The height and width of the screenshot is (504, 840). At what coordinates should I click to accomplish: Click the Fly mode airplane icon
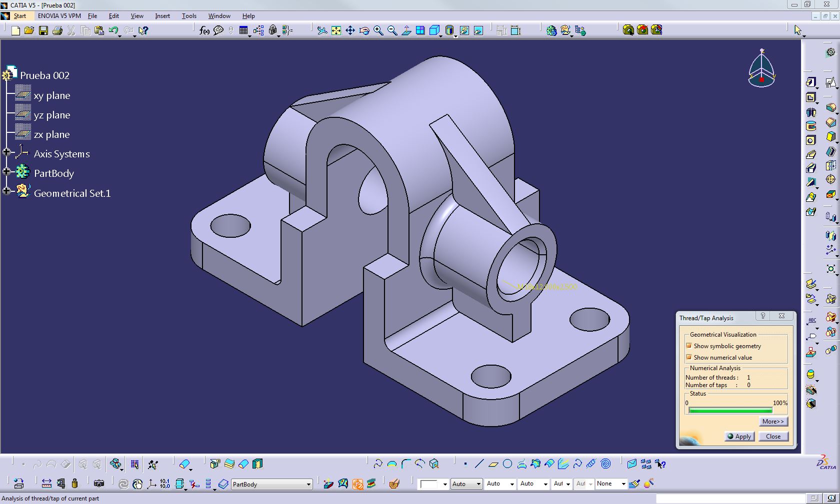pos(322,30)
